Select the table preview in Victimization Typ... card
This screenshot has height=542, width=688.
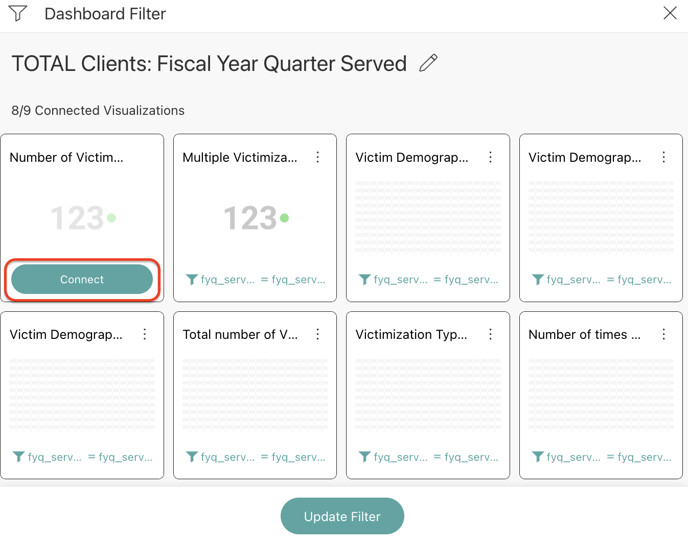428,395
